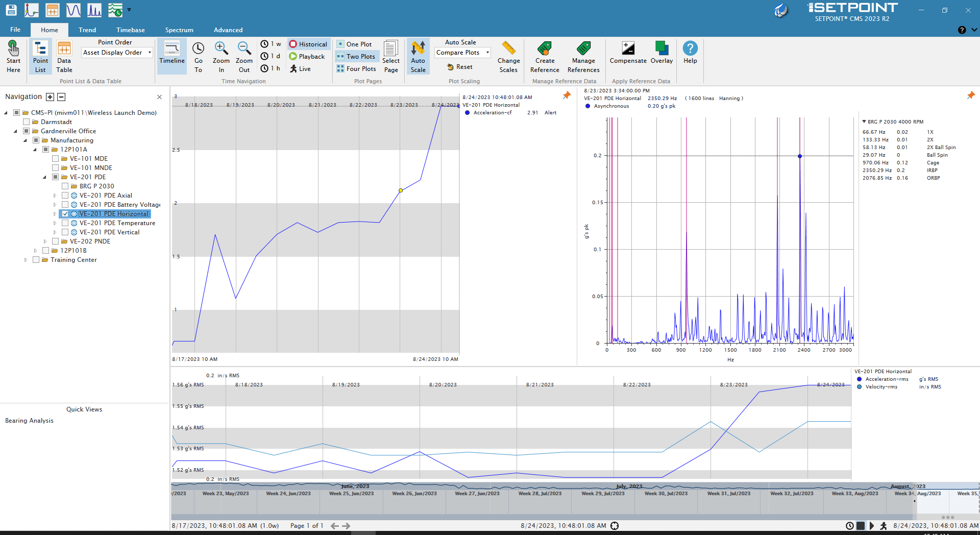Check the Darmstadt checkbox

point(26,122)
